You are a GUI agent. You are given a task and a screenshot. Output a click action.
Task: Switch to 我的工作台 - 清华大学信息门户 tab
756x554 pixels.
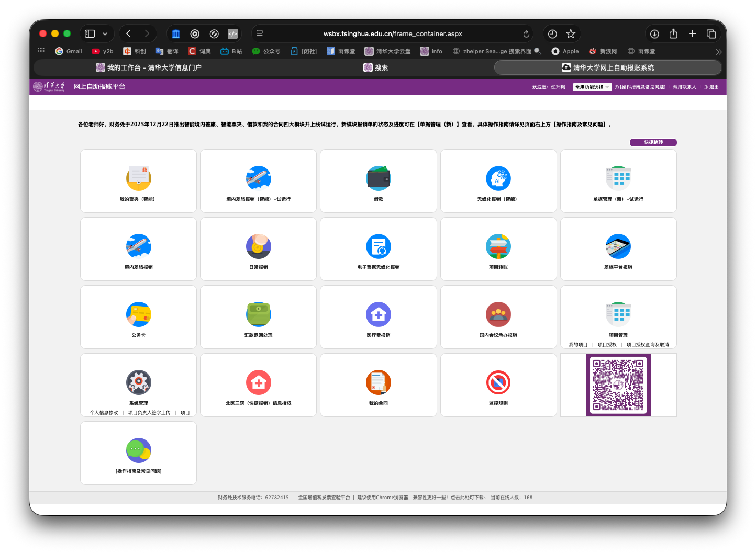(149, 67)
